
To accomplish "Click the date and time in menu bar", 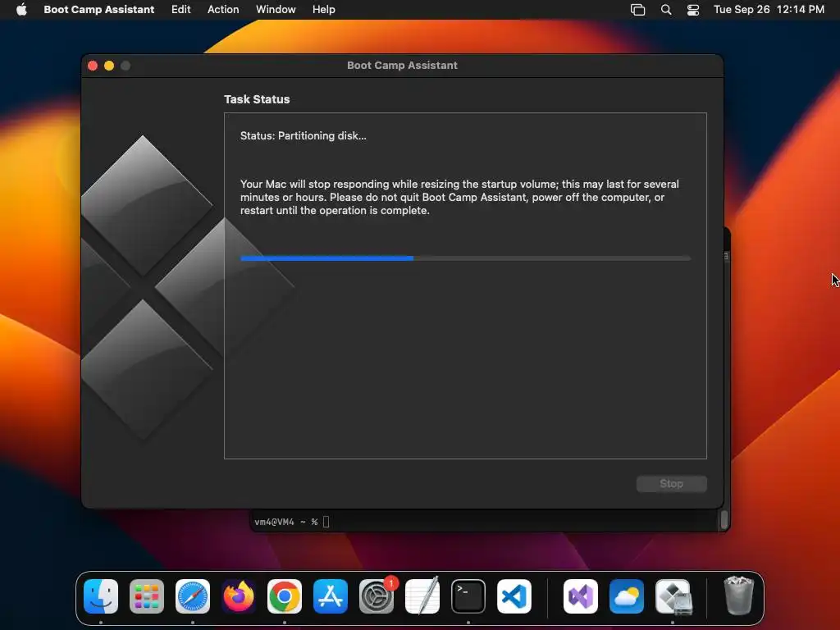I will (x=769, y=9).
